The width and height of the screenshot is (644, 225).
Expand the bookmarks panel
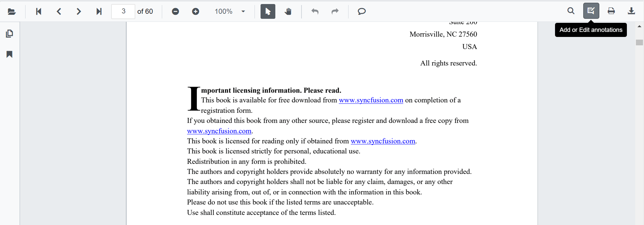click(9, 54)
